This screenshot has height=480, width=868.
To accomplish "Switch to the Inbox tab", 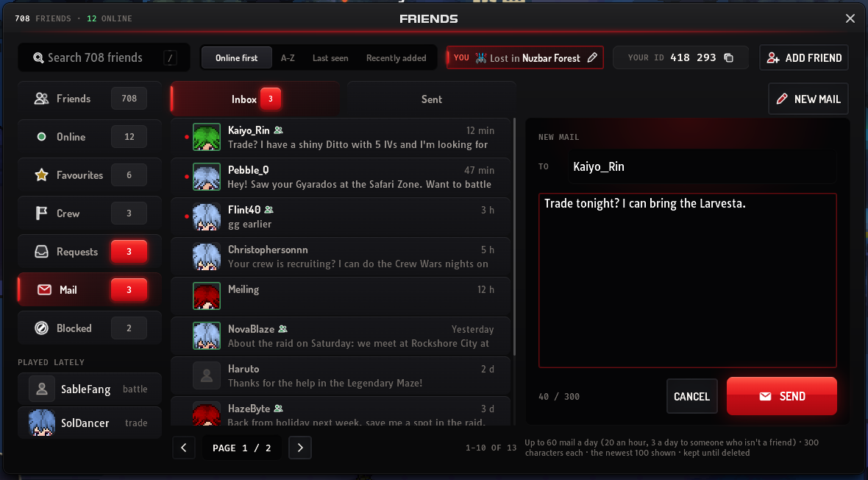I will [x=255, y=99].
